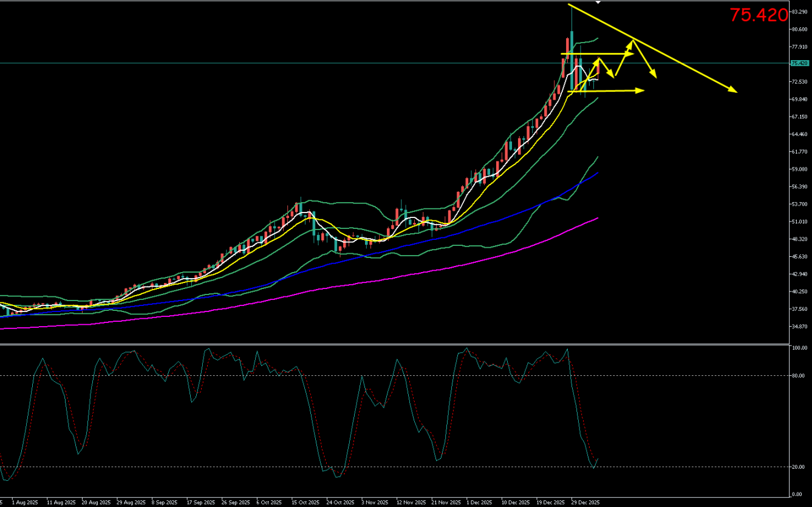Select right end of magenta moving average
This screenshot has height=507, width=812.
(x=598, y=218)
